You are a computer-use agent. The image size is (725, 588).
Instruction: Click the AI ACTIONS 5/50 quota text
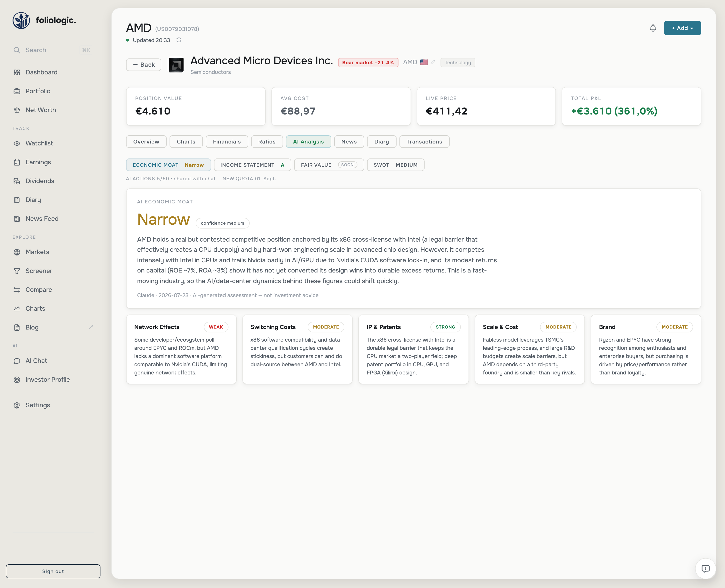[x=171, y=179]
